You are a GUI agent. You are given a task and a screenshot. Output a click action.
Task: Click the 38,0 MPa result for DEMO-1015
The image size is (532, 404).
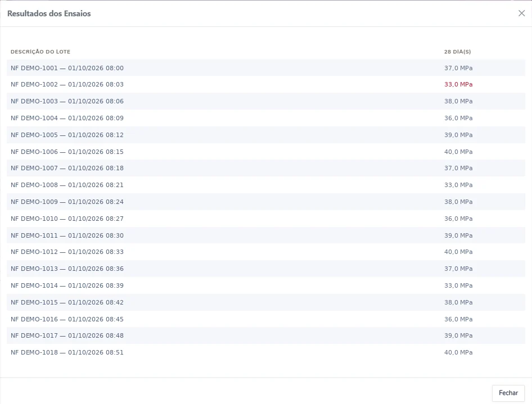[x=458, y=302]
